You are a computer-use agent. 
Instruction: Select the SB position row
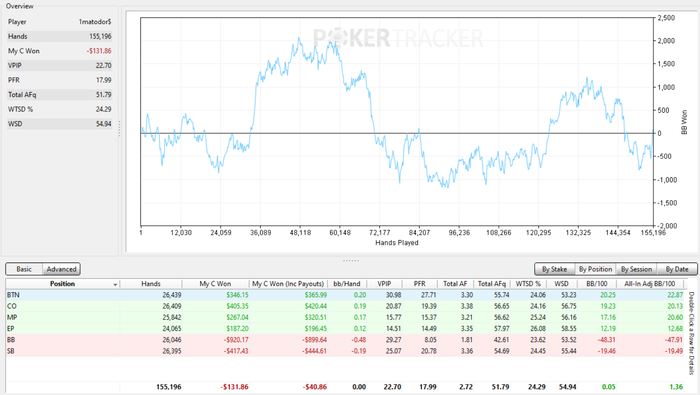click(345, 351)
